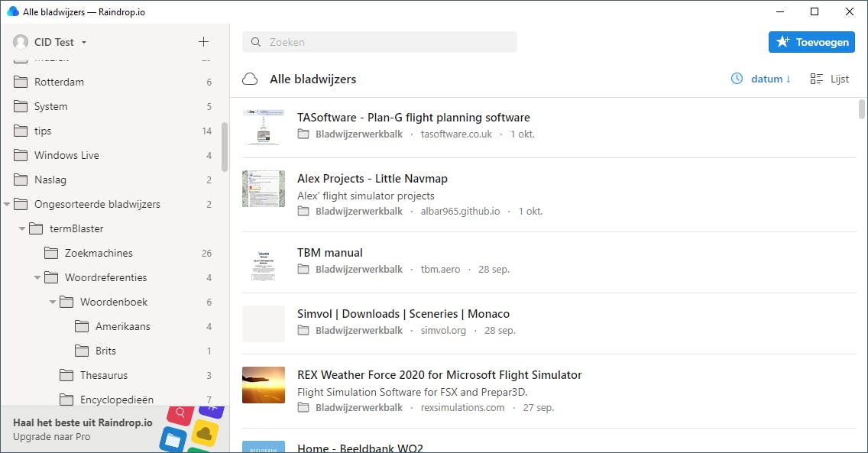Create a new collection with the plus icon
Screen dimensions: 868x453
(x=203, y=41)
